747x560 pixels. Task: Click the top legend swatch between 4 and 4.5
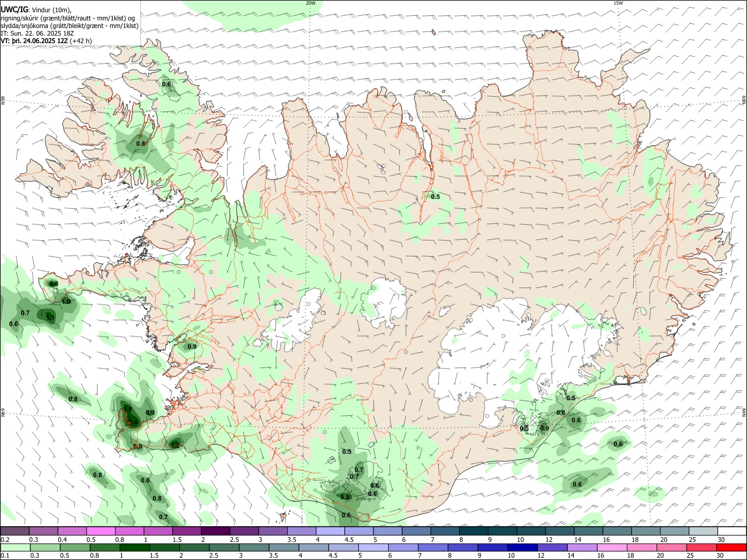[329, 531]
